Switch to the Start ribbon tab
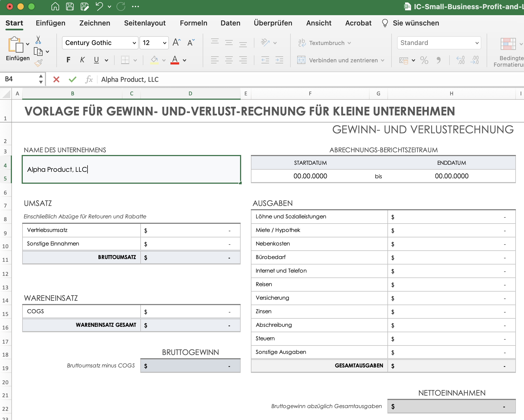 click(14, 23)
